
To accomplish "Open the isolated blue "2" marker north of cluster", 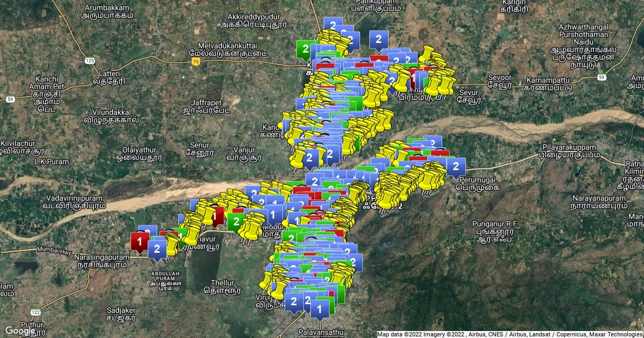I will point(379,39).
